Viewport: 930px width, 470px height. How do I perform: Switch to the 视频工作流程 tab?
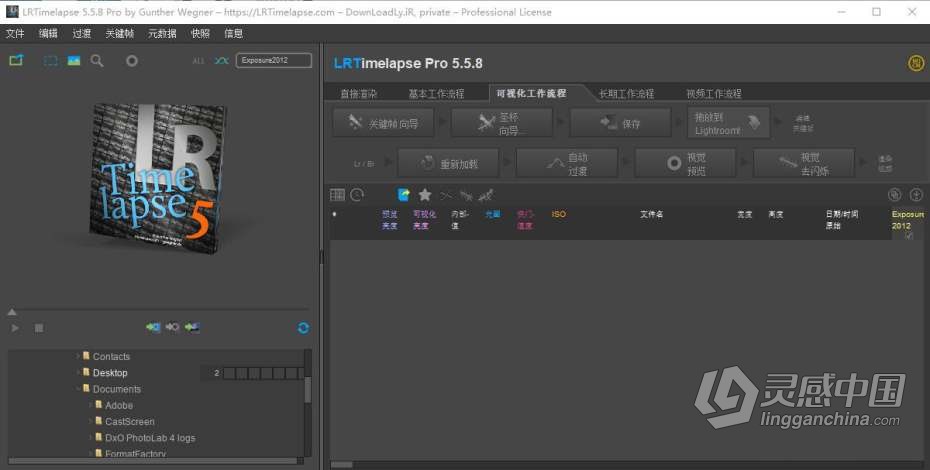point(714,94)
